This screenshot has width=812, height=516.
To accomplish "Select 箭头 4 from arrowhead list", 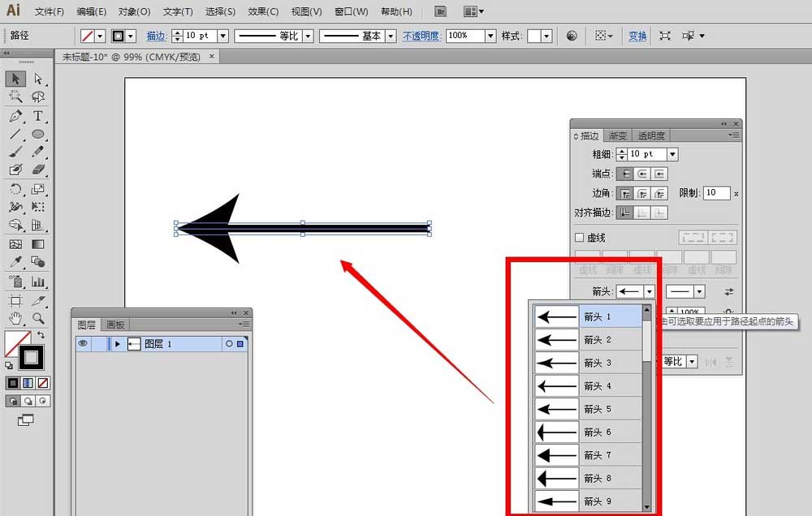I will coord(588,385).
